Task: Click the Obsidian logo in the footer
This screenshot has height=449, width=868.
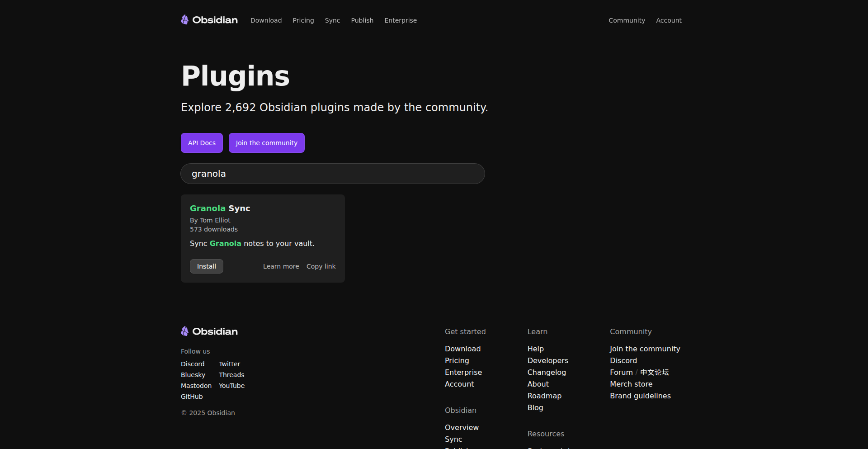Action: [209, 331]
